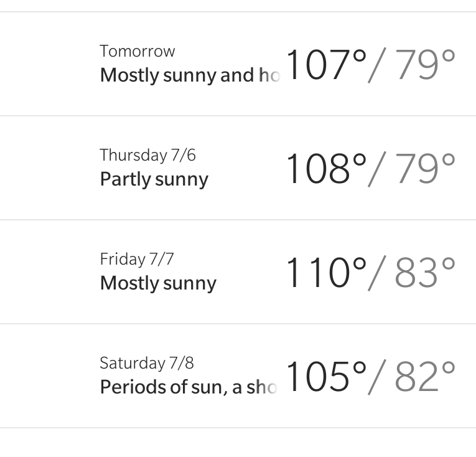Select the 83° low temperature
476x457 pixels.
(x=426, y=273)
